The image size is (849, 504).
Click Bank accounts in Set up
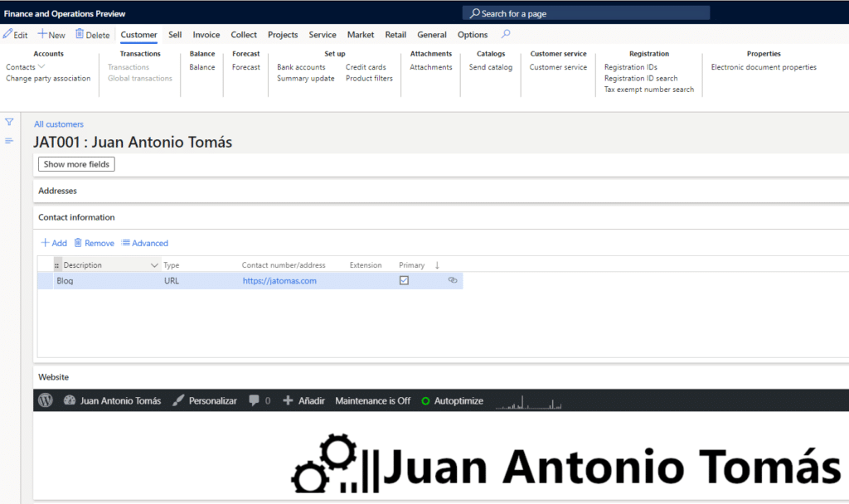(x=301, y=67)
